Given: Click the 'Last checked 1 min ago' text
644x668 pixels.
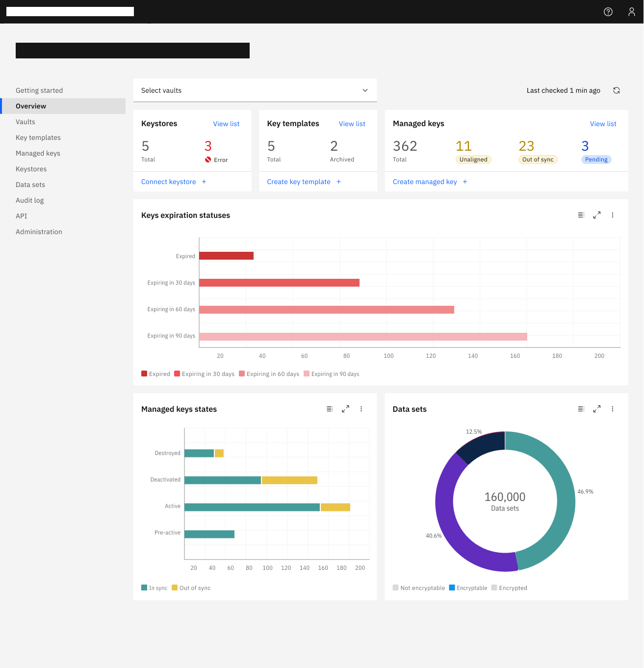Looking at the screenshot, I should [563, 90].
